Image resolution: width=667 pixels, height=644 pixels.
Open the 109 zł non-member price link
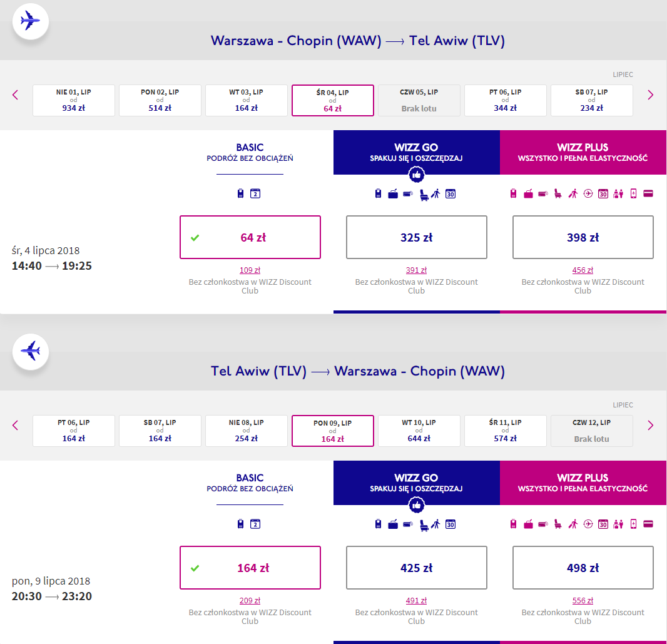[250, 270]
